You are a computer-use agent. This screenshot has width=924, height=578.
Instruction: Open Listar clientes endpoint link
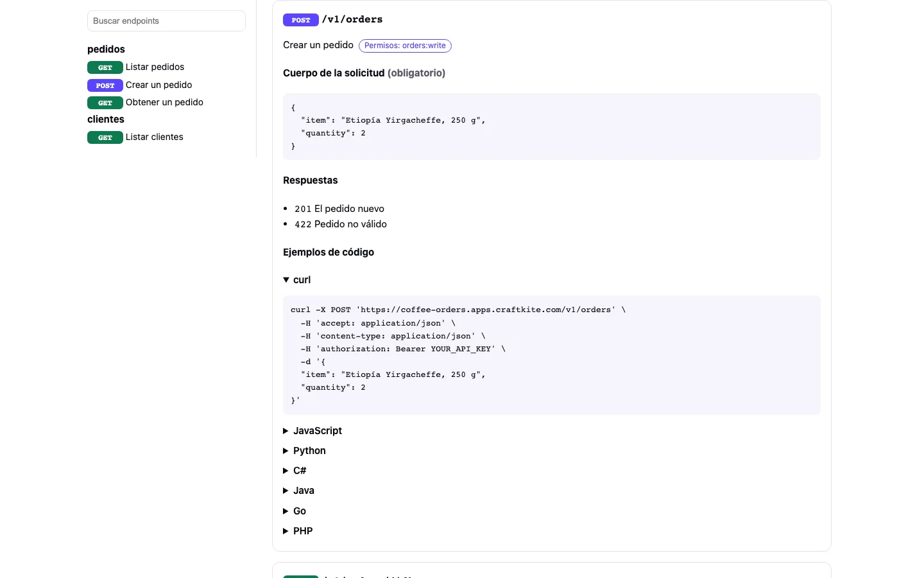pos(154,137)
